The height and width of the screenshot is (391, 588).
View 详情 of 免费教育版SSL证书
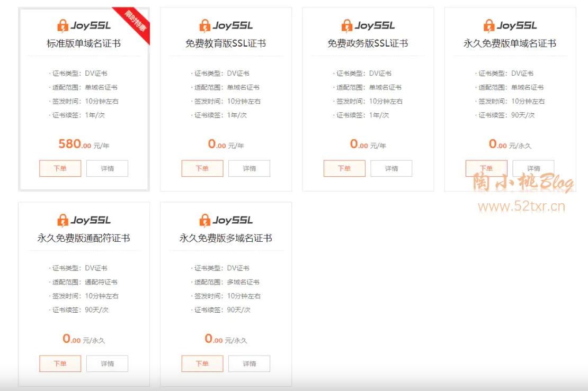pos(250,169)
